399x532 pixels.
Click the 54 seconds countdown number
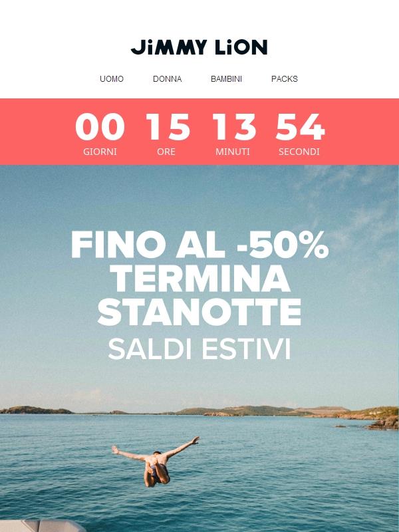[300, 127]
